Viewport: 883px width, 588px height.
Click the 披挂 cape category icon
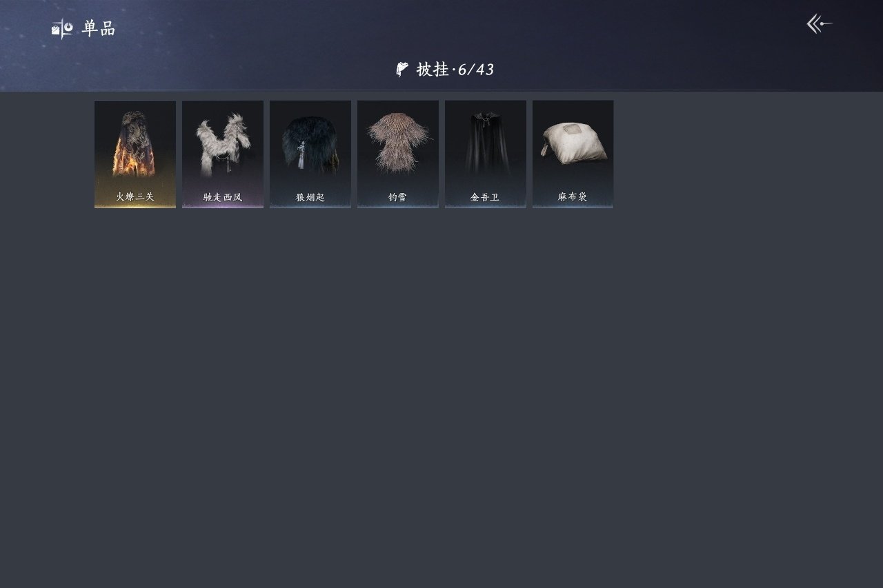pos(402,69)
